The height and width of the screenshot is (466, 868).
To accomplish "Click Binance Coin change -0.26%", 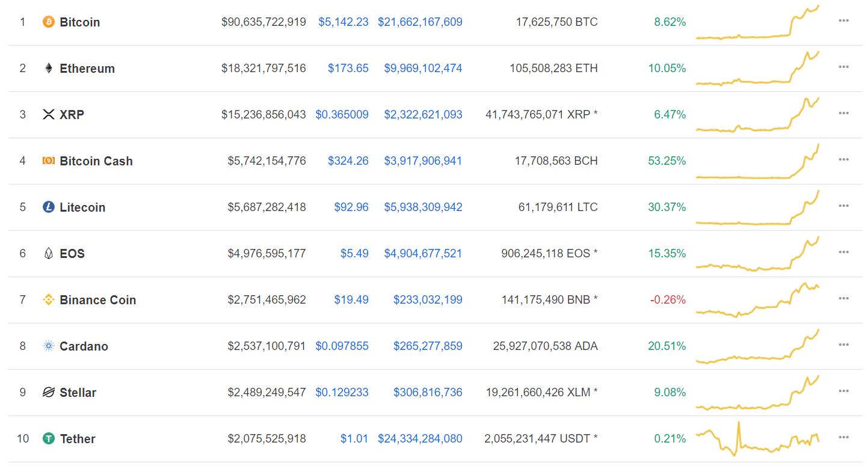I will (x=667, y=300).
